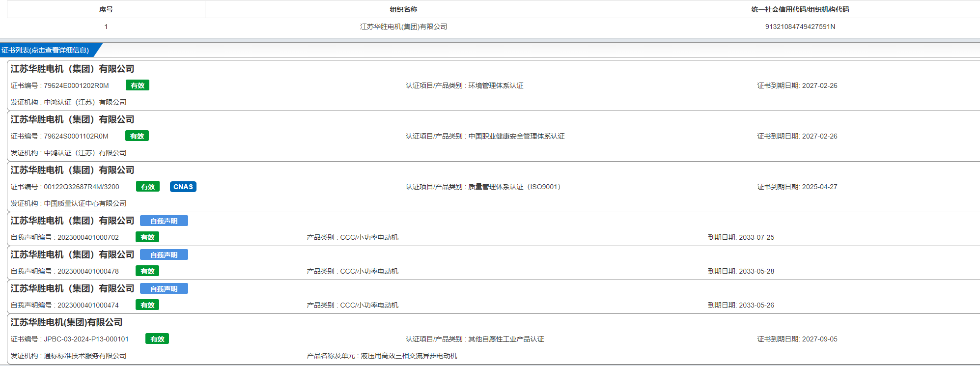Click CCC/小功率电动机 in the 2033-07-25 row
Viewport: 980px width, 366px height.
[369, 237]
